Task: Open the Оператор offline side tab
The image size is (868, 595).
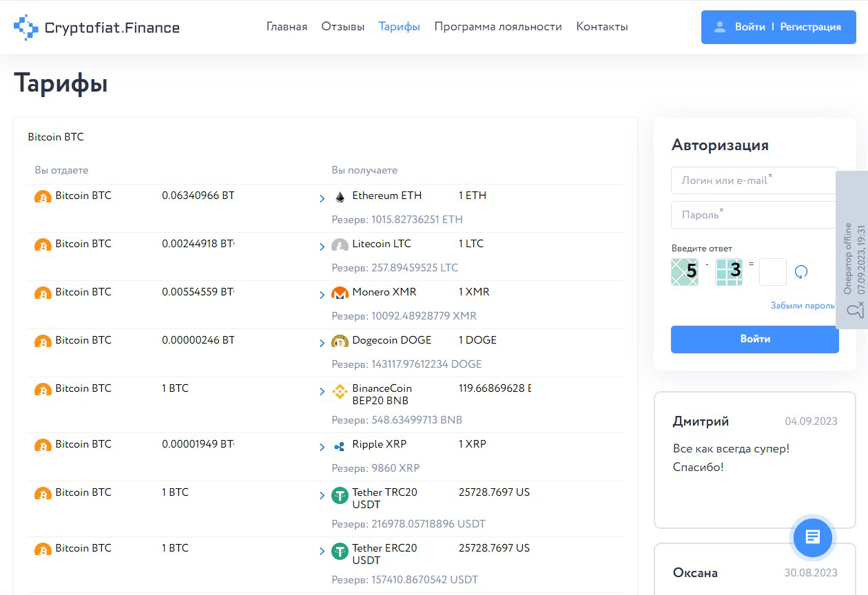Action: coord(852,249)
